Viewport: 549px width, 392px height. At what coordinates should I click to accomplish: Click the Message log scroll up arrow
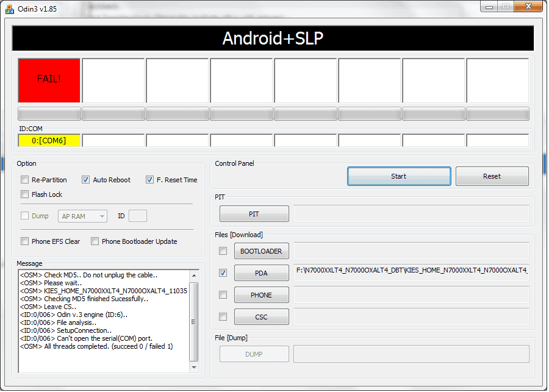tap(194, 276)
